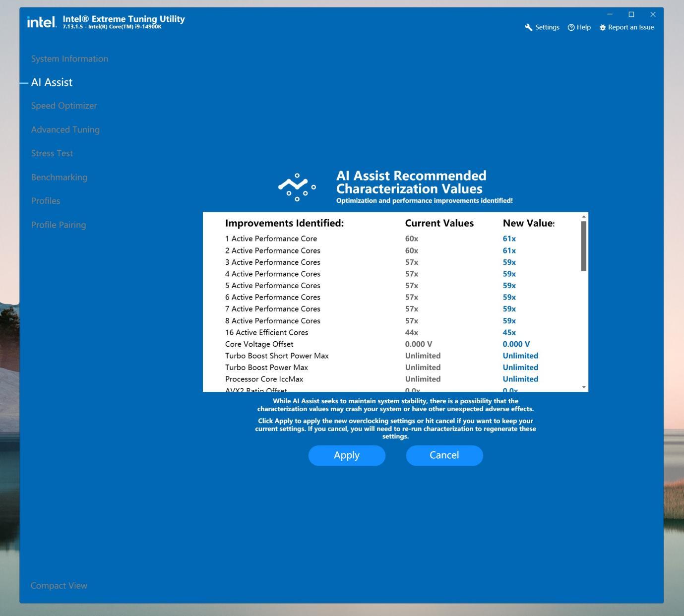684x616 pixels.
Task: Click improvements list scrollbar thumb
Action: [584, 246]
